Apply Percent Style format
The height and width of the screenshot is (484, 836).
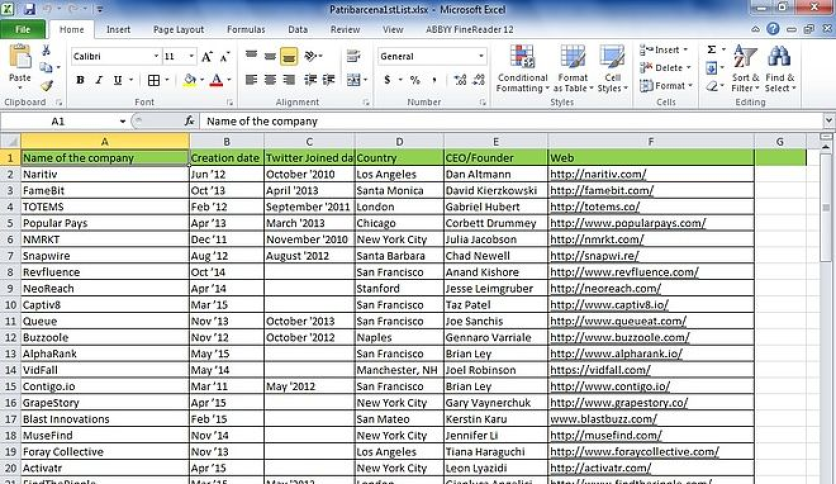coord(415,80)
